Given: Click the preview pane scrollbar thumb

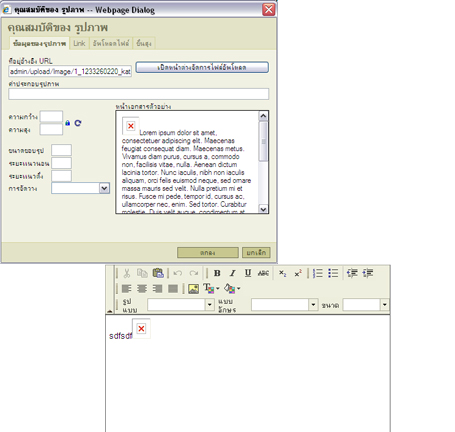Looking at the screenshot, I should click(263, 141).
